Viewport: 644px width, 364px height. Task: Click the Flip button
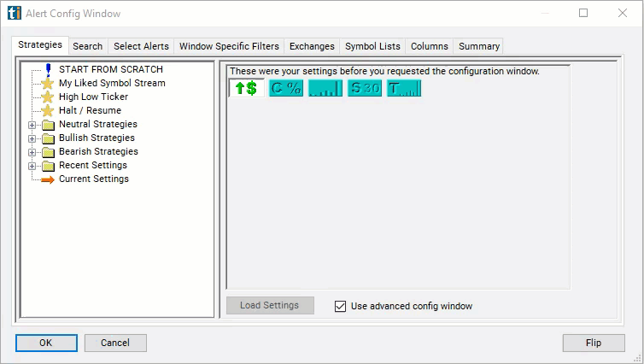[594, 343]
